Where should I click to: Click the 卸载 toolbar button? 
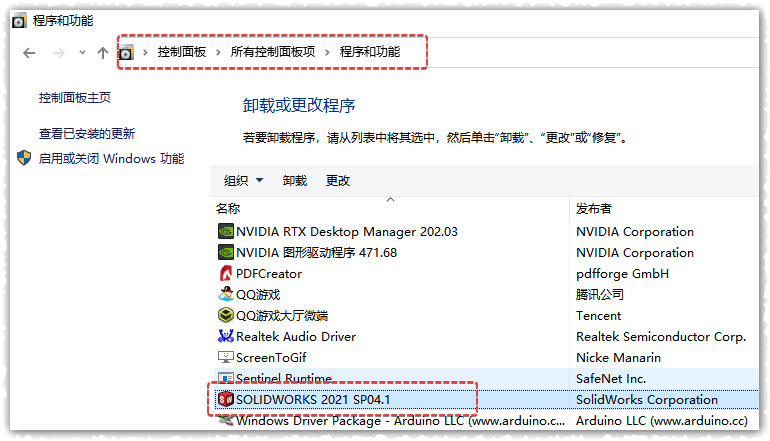pyautogui.click(x=295, y=181)
